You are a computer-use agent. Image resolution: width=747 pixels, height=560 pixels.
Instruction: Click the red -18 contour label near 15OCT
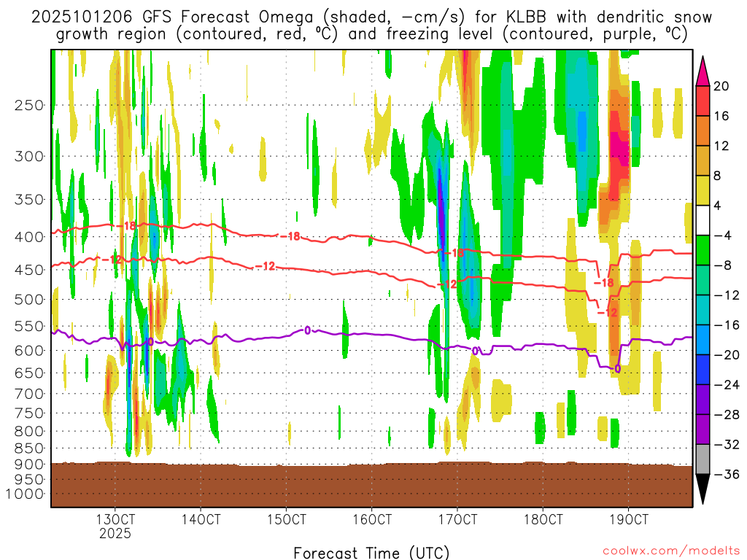point(290,236)
